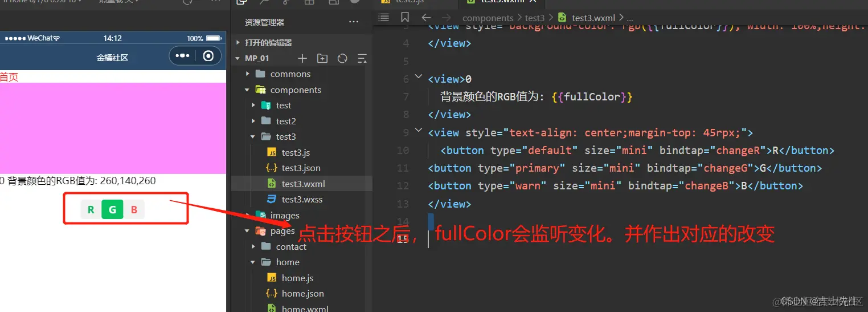Click the braces icon beside test3.json
The height and width of the screenshot is (312, 868).
pos(272,168)
